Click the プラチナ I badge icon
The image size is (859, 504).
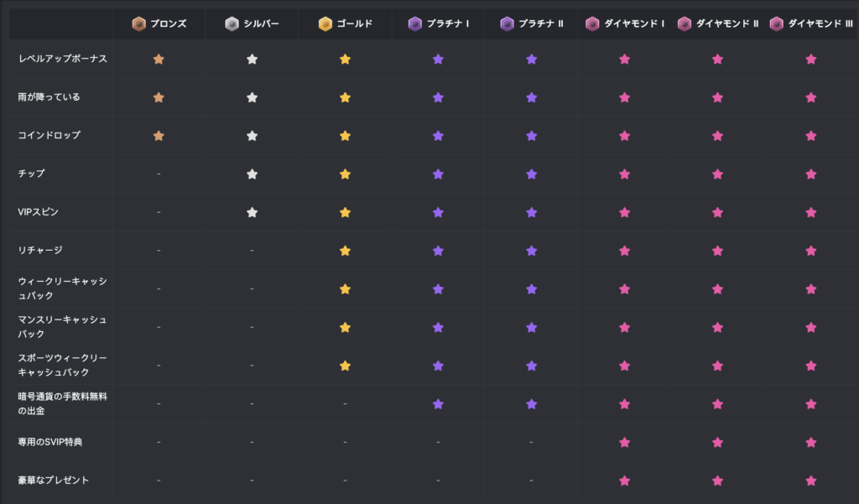pyautogui.click(x=414, y=23)
